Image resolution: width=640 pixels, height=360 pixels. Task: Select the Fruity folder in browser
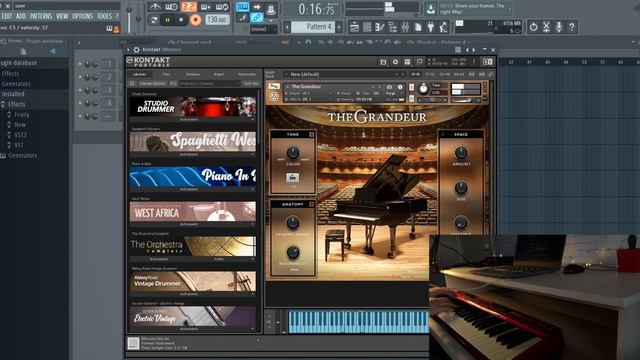click(x=22, y=115)
